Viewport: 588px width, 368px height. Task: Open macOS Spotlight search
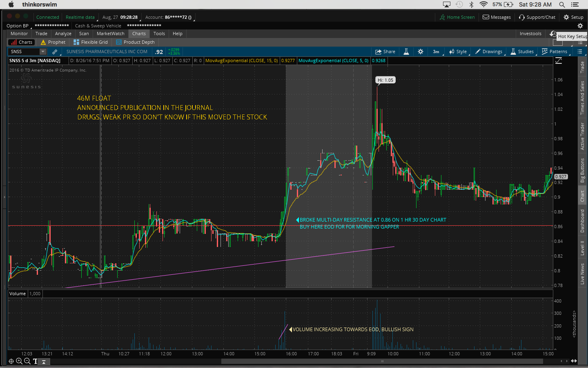coord(562,4)
